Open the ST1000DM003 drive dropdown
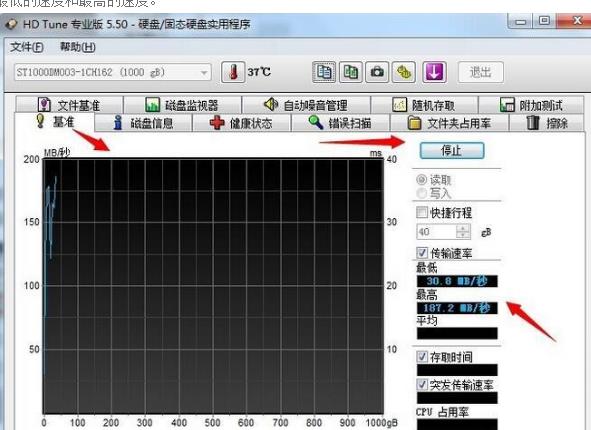The width and height of the screenshot is (591, 430). (113, 72)
